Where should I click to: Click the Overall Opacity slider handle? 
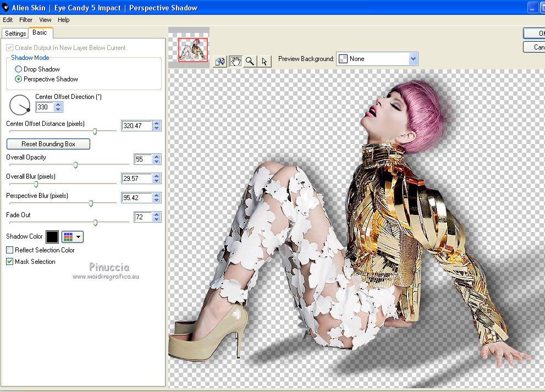76,165
